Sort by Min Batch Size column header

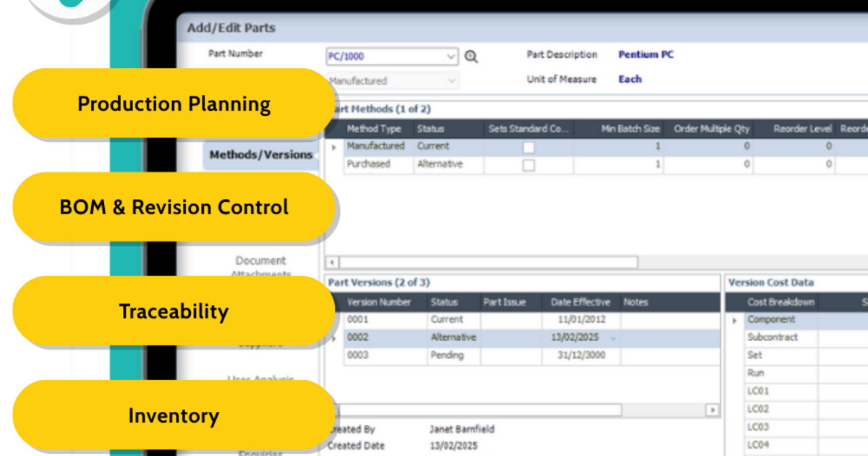[x=619, y=129]
